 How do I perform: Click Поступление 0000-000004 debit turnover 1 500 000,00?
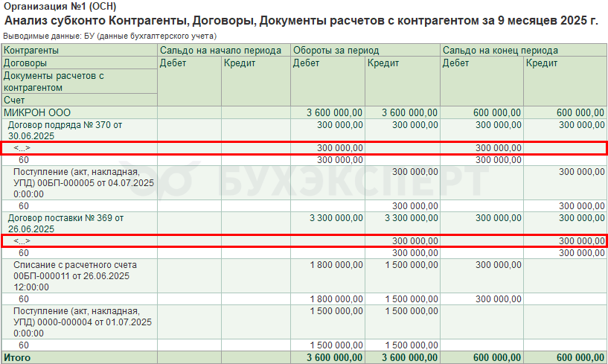336,311
